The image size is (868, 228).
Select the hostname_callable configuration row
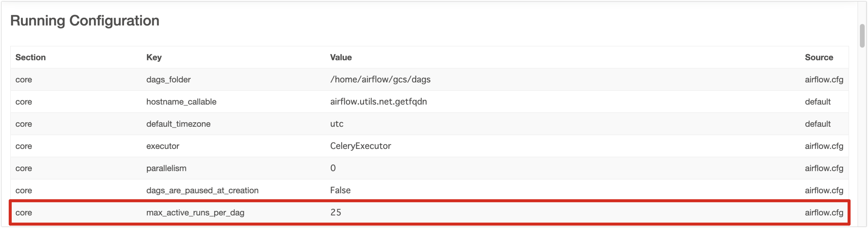tap(236, 102)
